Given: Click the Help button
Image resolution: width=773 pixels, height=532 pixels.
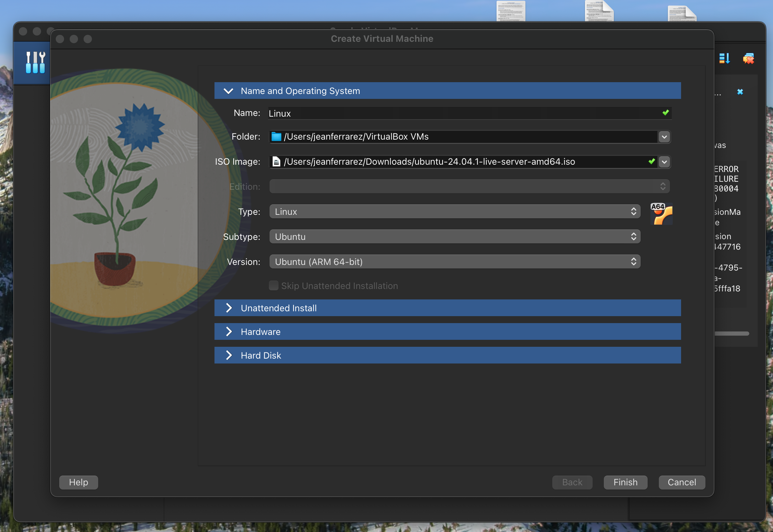Looking at the screenshot, I should click(79, 483).
